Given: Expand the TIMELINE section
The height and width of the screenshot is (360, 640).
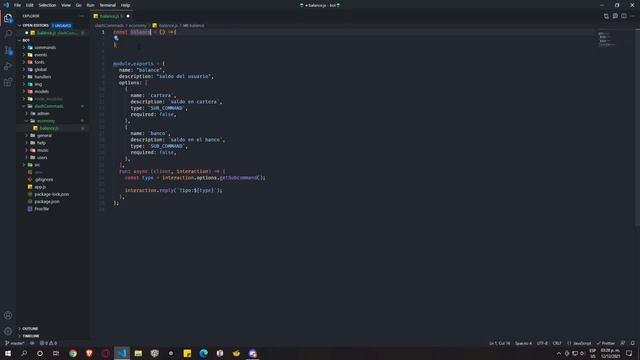Looking at the screenshot, I should [53, 336].
